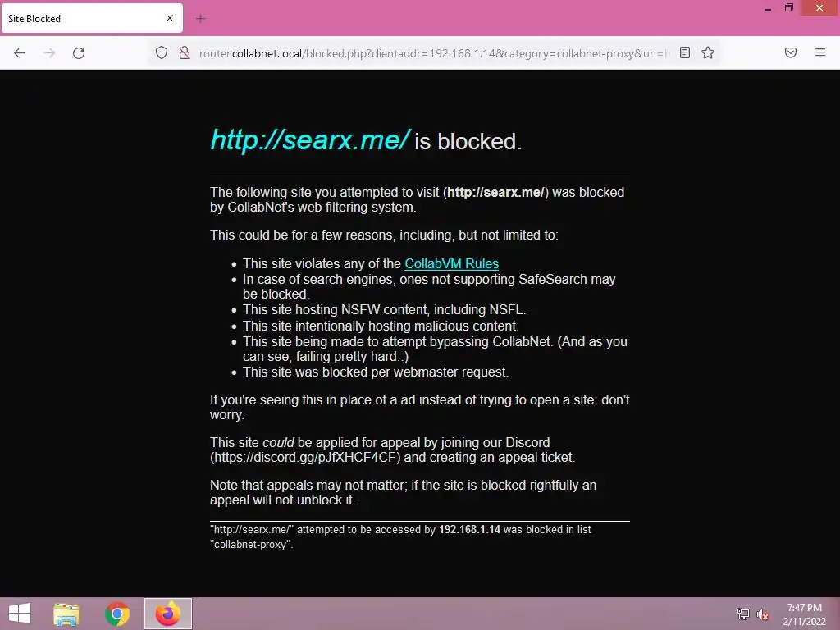Viewport: 840px width, 630px height.
Task: Click the router.collabnet.local address bar
Action: tap(434, 53)
